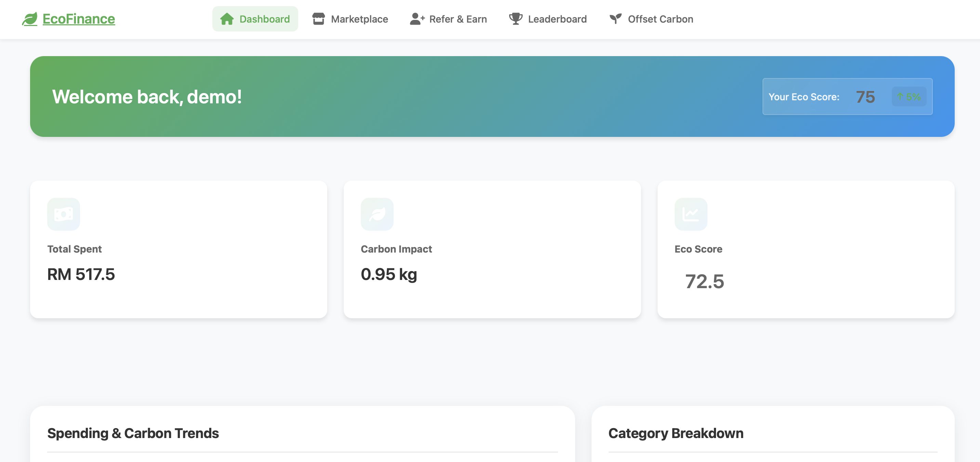Click the '72.5' eco score value

point(704,281)
